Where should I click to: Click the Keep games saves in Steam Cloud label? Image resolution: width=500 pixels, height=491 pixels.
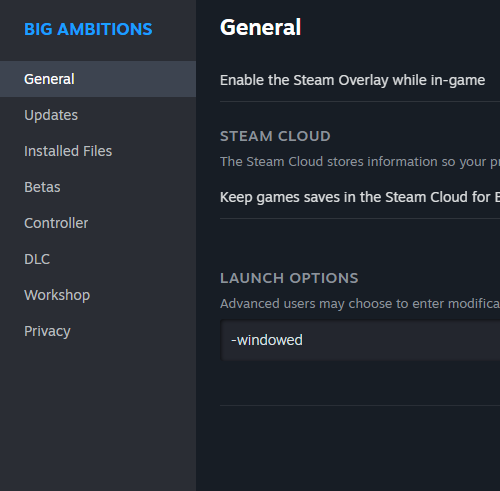360,197
